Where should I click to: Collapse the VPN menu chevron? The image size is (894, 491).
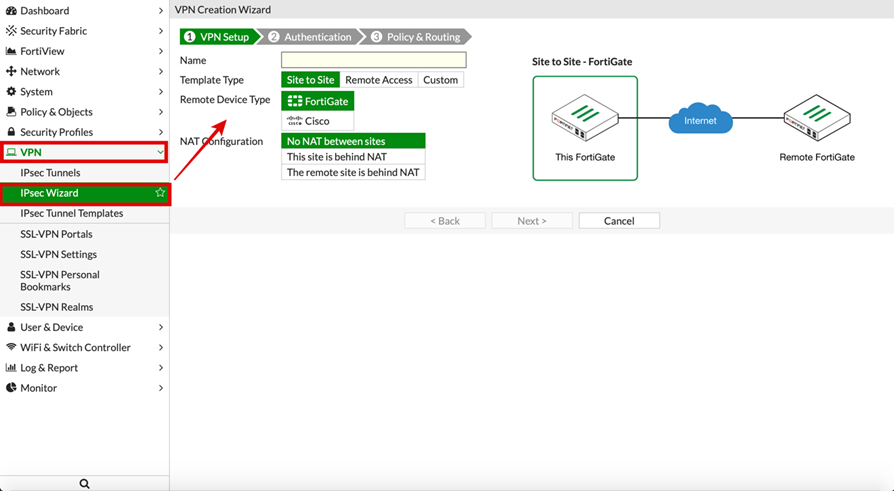(x=161, y=152)
